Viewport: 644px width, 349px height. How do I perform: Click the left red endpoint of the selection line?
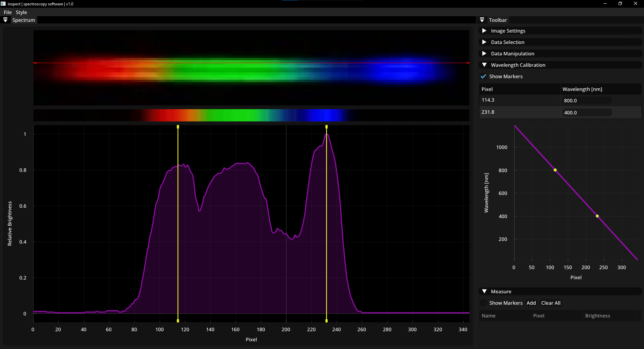click(35, 63)
